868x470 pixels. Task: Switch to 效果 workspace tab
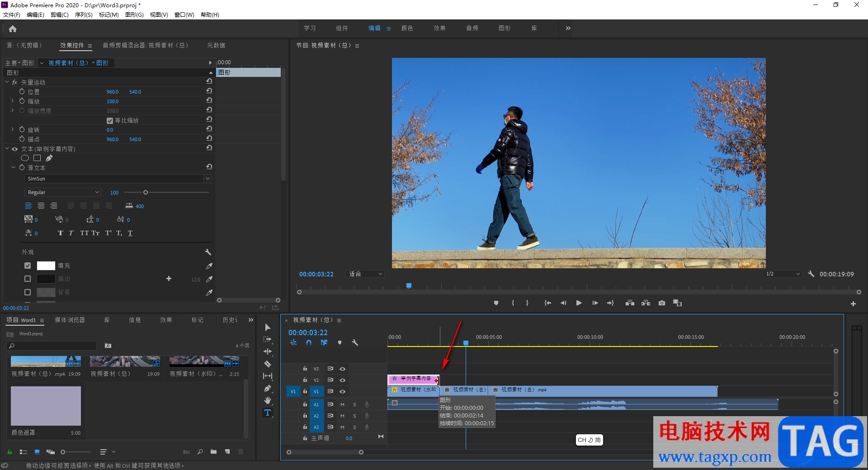tap(439, 28)
